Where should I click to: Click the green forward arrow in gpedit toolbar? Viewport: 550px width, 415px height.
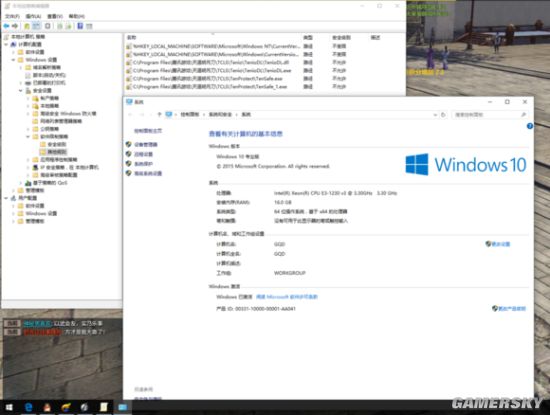(15, 26)
